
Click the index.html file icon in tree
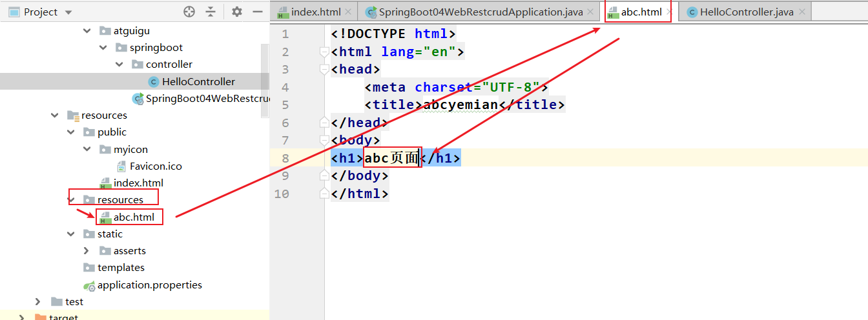pyautogui.click(x=105, y=183)
